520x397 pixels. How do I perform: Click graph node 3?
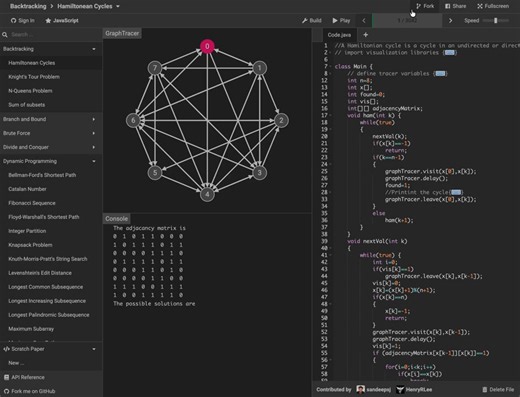259,173
